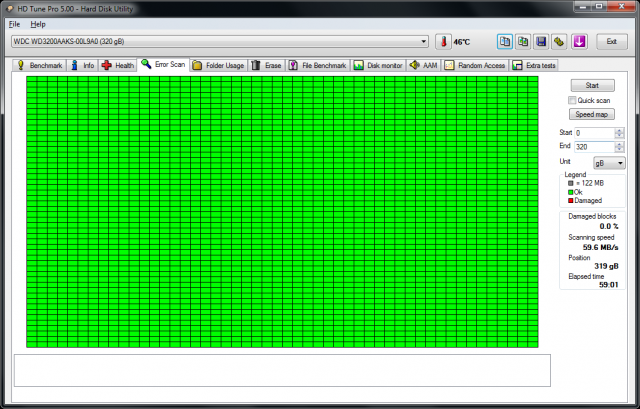Open the Help menu
The width and height of the screenshot is (640, 409).
[x=38, y=23]
